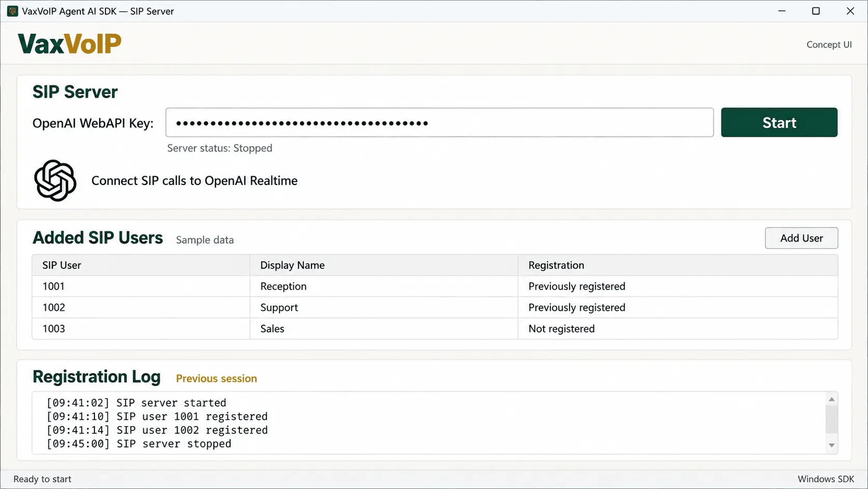Click the Reception display name cell
Viewport: 868px width, 489px height.
384,286
